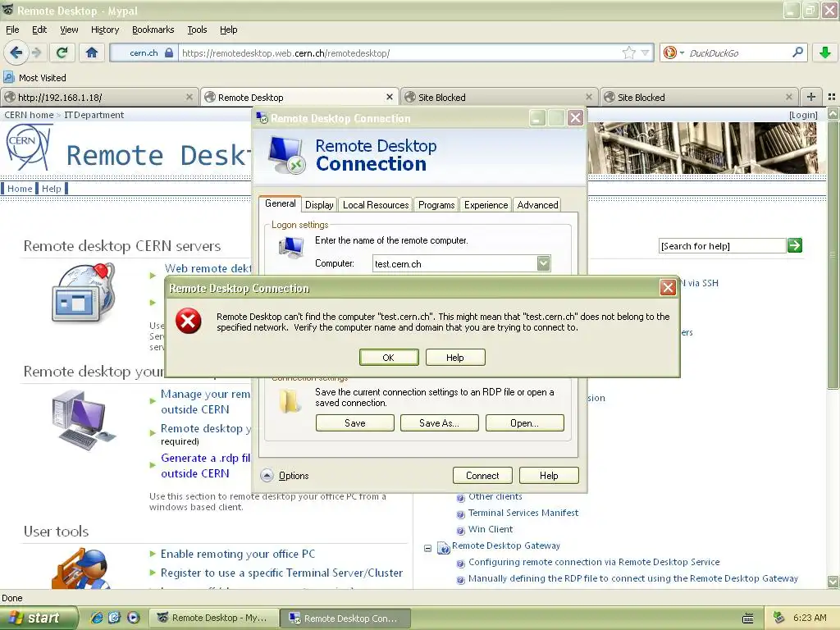Open downloads with the green arrow icon
Image resolution: width=840 pixels, height=630 pixels.
pyautogui.click(x=825, y=52)
